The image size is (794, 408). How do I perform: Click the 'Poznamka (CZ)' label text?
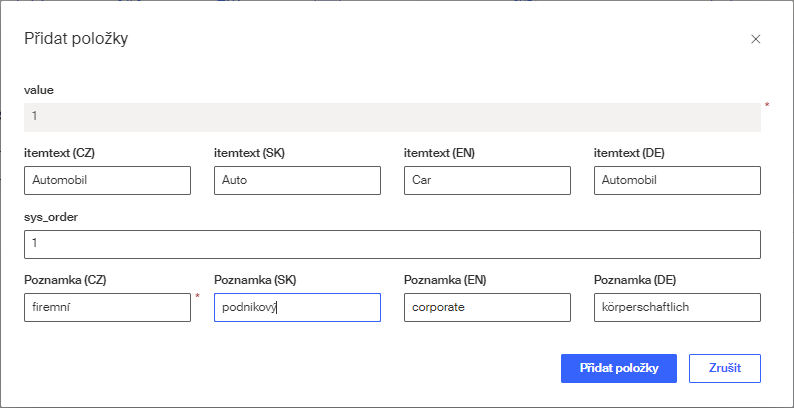coord(65,280)
